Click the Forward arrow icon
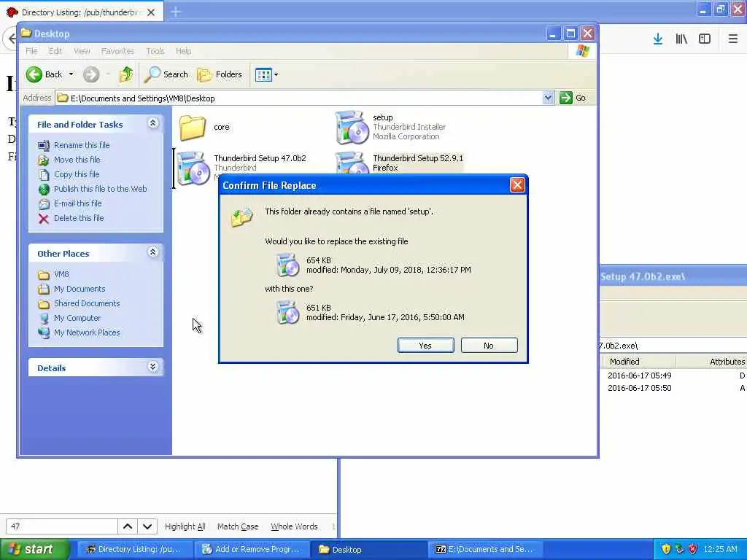Image resolution: width=747 pixels, height=560 pixels. pyautogui.click(x=91, y=74)
